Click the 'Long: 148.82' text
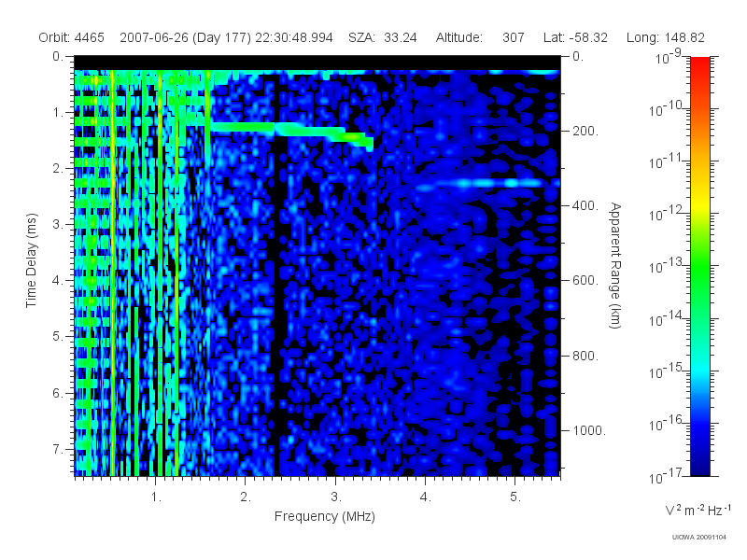 [x=666, y=37]
